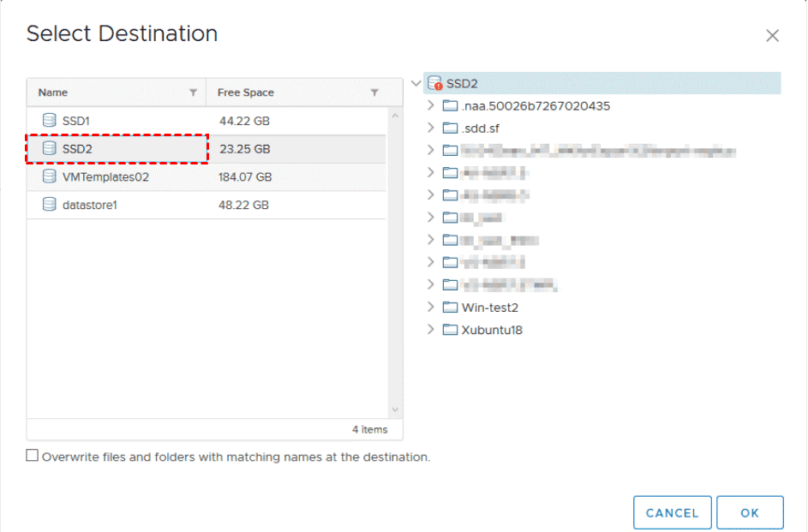The image size is (808, 532).
Task: Click the SSD2 root datastore icon in tree
Action: point(435,83)
